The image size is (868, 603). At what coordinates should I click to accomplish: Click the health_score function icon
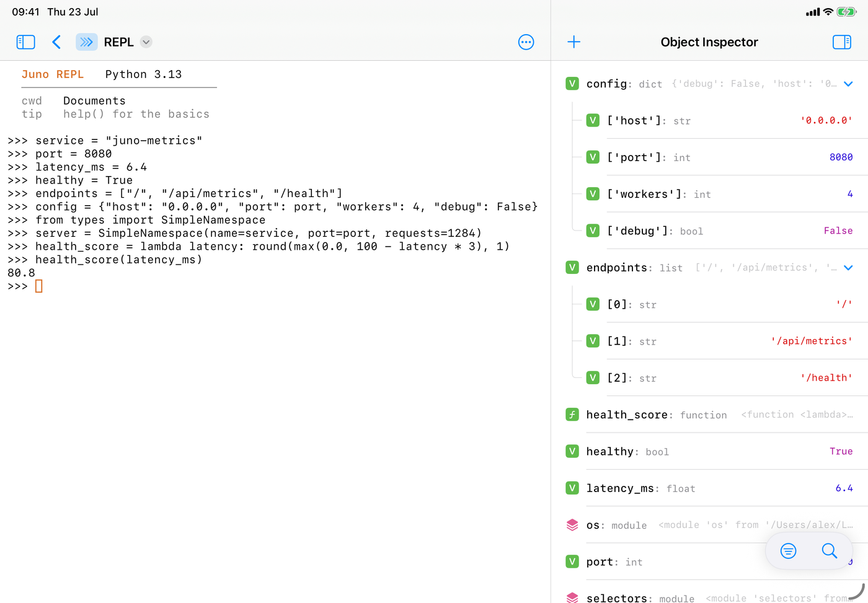pos(572,415)
